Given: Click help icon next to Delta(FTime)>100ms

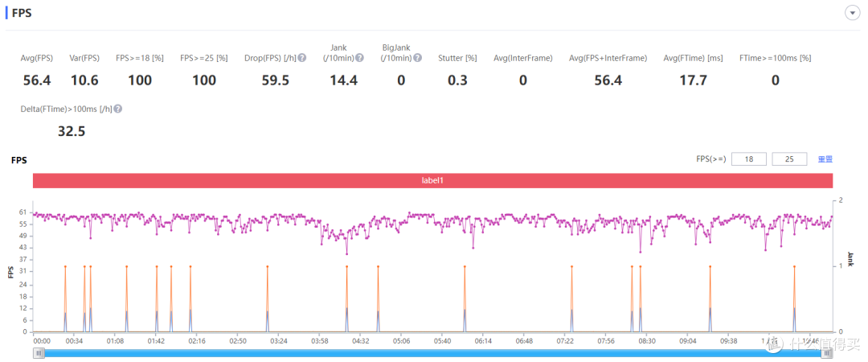Looking at the screenshot, I should [x=118, y=109].
